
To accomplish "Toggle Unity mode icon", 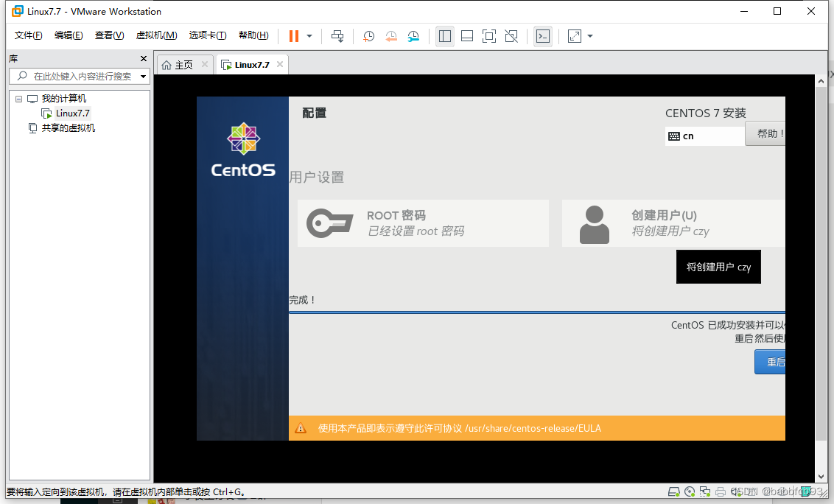I will (511, 36).
